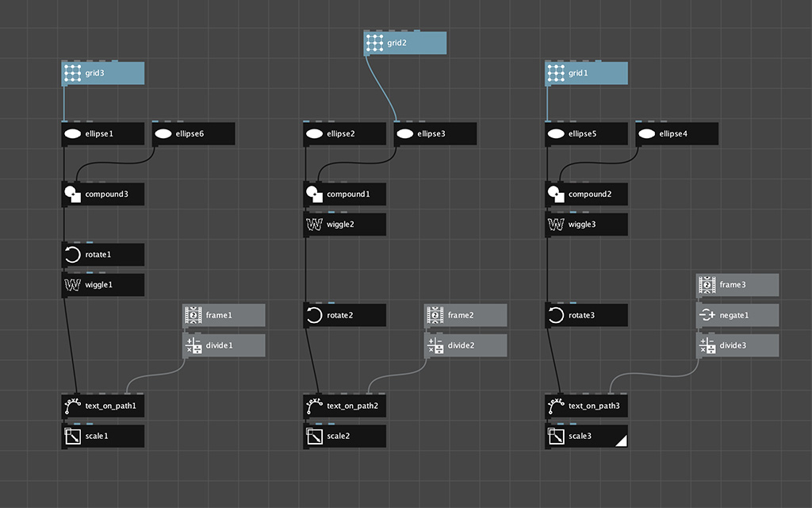Select the ellipse5 node label
Image resolution: width=812 pixels, height=508 pixels.
coord(582,133)
